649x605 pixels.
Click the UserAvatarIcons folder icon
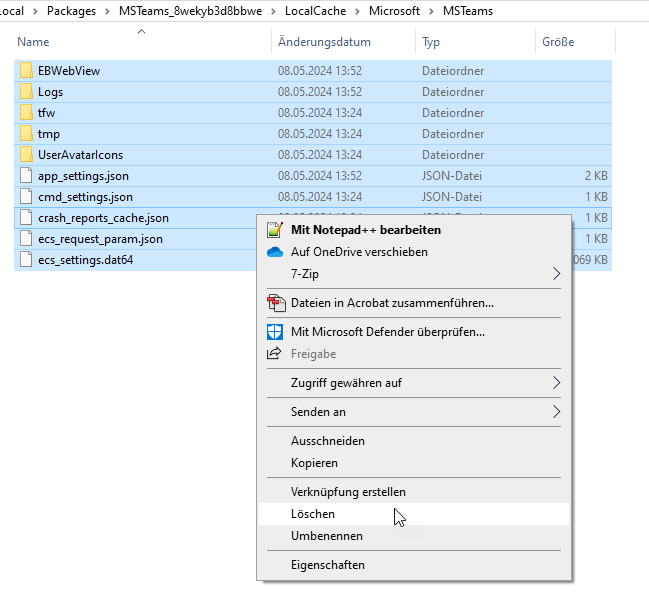26,155
